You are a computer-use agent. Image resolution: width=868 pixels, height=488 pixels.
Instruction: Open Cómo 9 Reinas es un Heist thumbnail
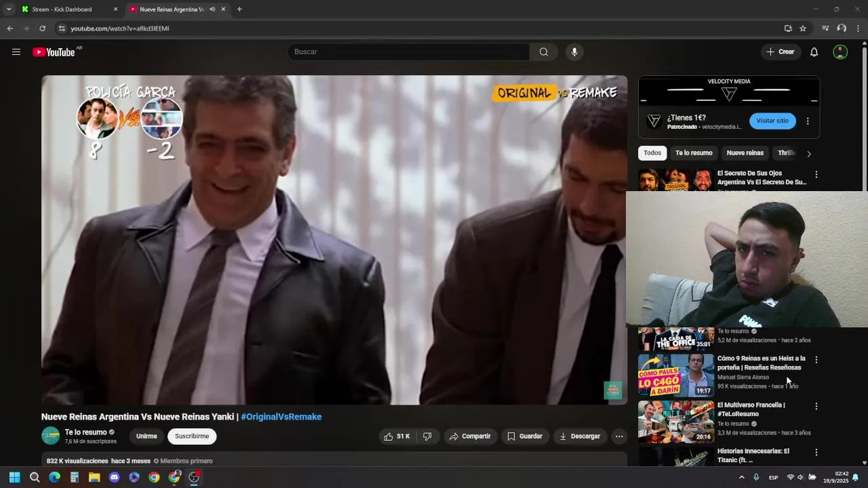pyautogui.click(x=675, y=375)
